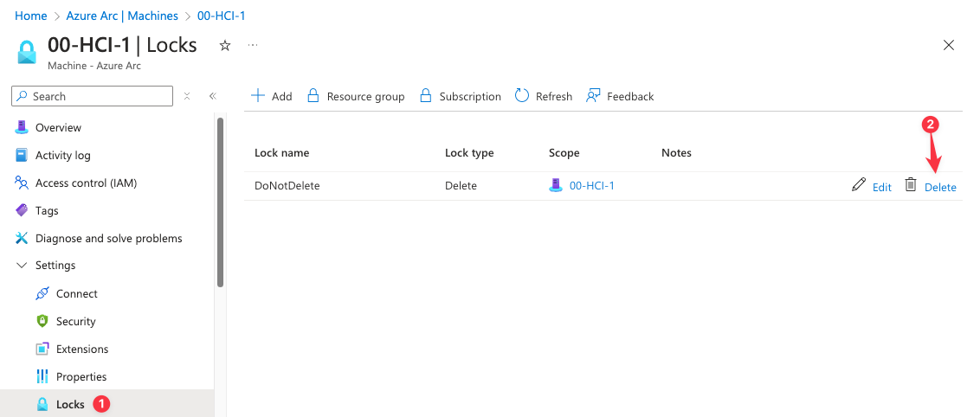The image size is (980, 417).
Task: Open Activity log
Action: (x=62, y=156)
